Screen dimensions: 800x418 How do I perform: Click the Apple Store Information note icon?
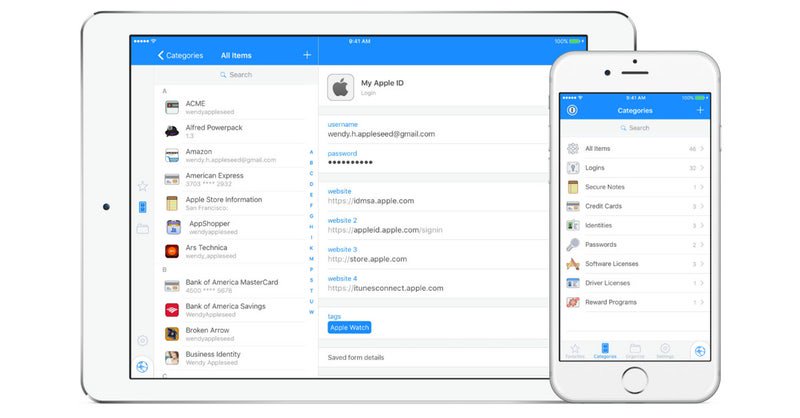click(x=172, y=203)
